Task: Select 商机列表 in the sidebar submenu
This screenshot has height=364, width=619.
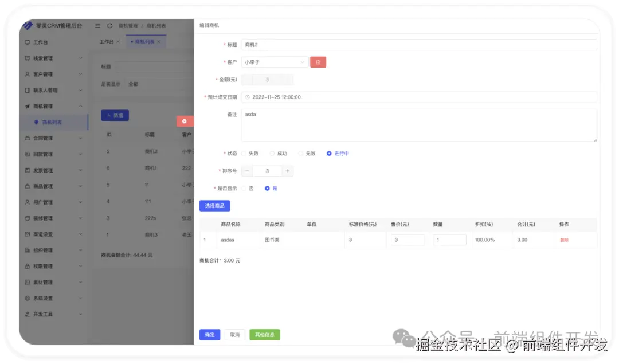Action: (x=53, y=122)
